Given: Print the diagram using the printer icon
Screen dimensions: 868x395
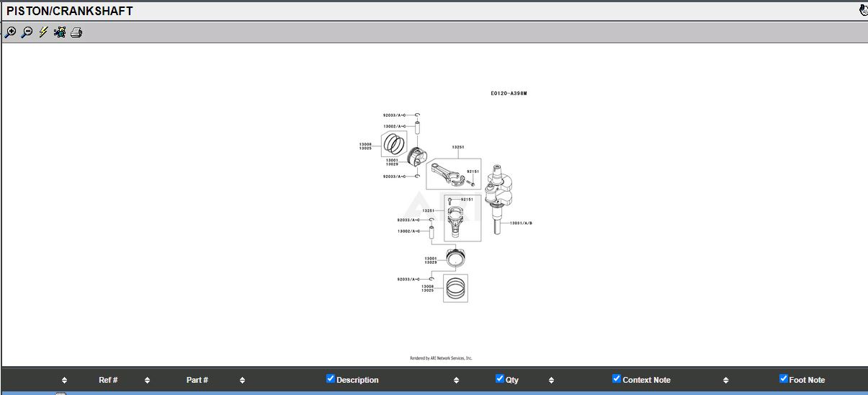Looking at the screenshot, I should [76, 32].
